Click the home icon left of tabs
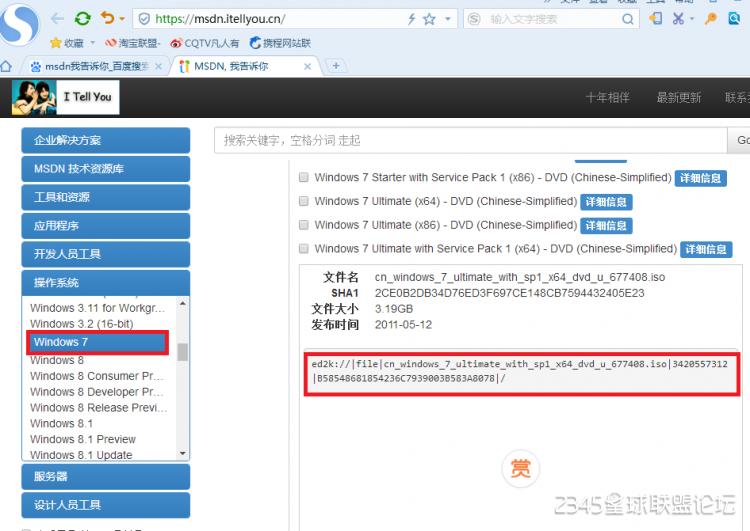750x531 pixels. click(6, 66)
